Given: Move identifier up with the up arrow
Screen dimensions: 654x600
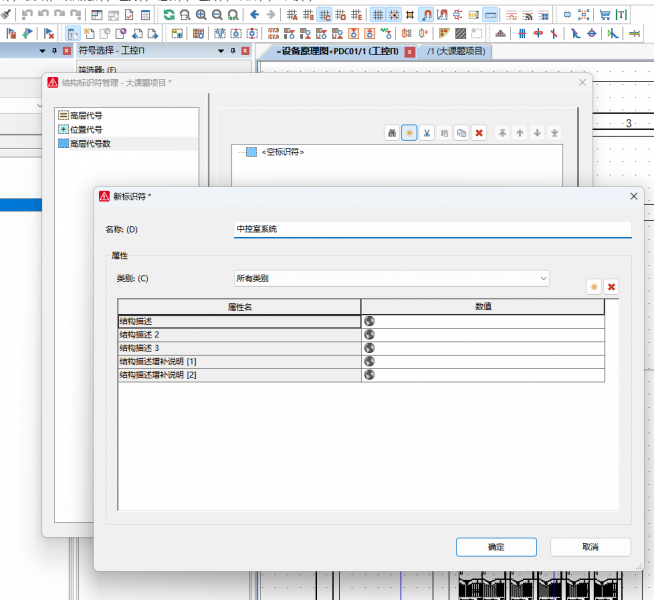Looking at the screenshot, I should tap(520, 133).
